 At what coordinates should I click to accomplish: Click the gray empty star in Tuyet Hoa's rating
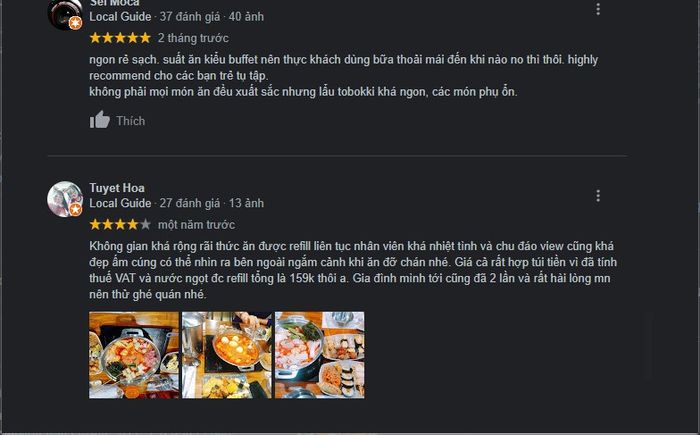point(145,224)
